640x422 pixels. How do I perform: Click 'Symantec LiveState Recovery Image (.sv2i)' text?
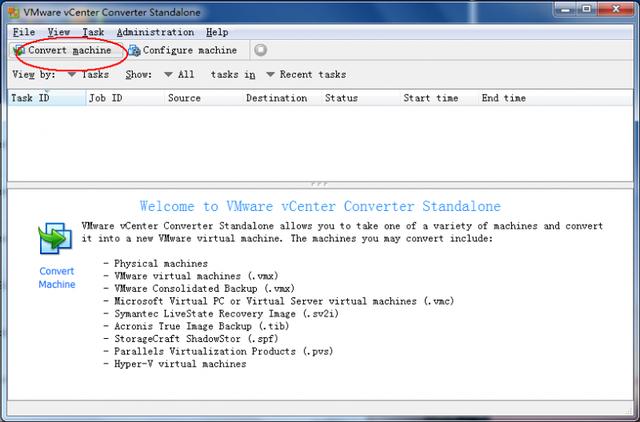(226, 314)
